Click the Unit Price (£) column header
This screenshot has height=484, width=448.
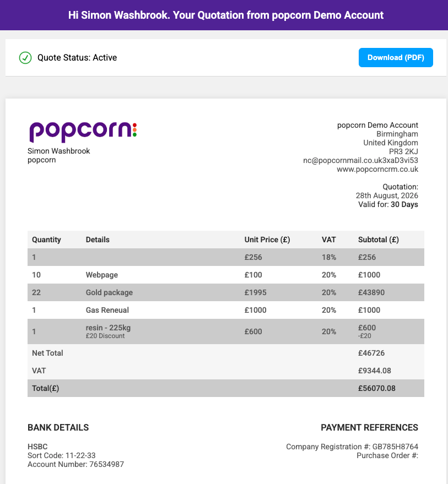click(267, 240)
